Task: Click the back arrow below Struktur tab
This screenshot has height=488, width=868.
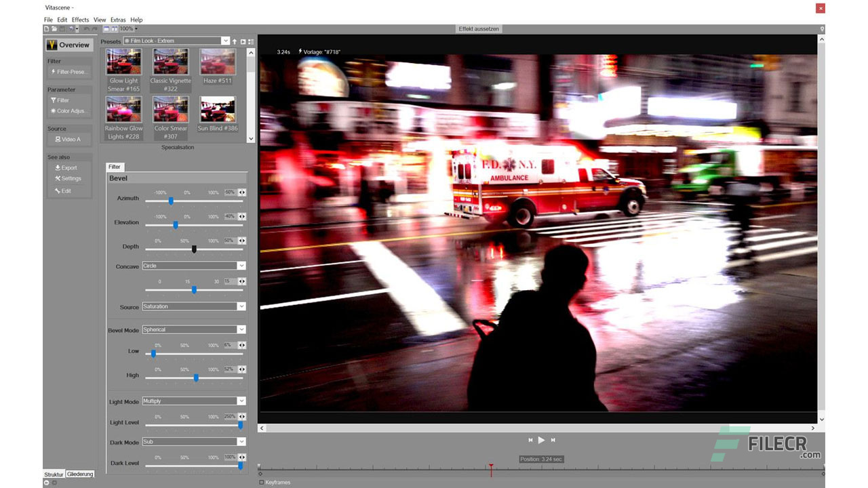Action: [47, 483]
